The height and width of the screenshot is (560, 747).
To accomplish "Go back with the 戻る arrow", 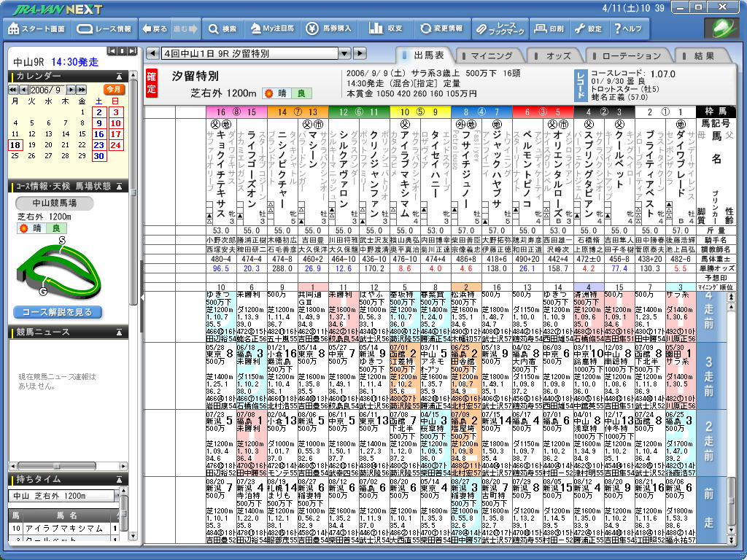I will click(x=155, y=29).
